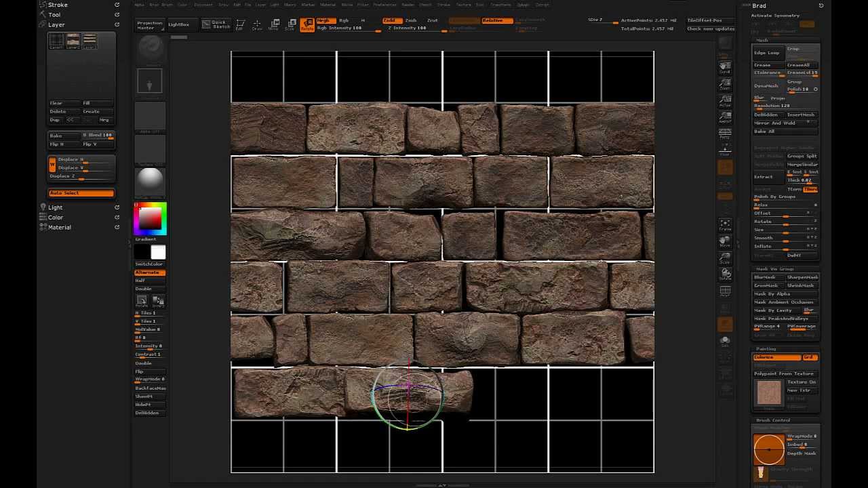The height and width of the screenshot is (488, 868).
Task: Click the Floor grid icon
Action: pos(725,150)
